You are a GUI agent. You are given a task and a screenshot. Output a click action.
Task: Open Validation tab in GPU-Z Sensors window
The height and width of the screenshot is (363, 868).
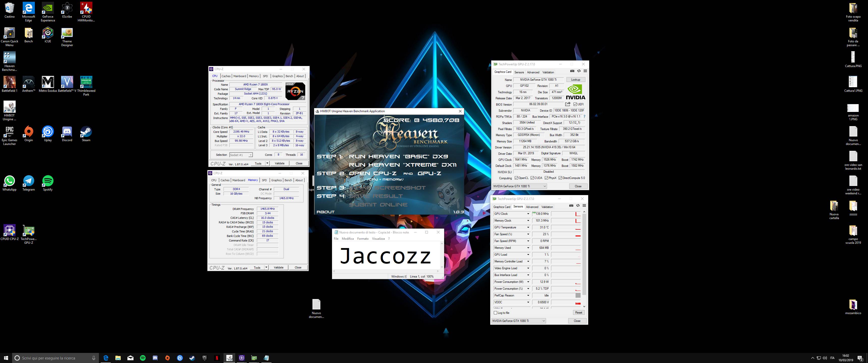(x=547, y=207)
